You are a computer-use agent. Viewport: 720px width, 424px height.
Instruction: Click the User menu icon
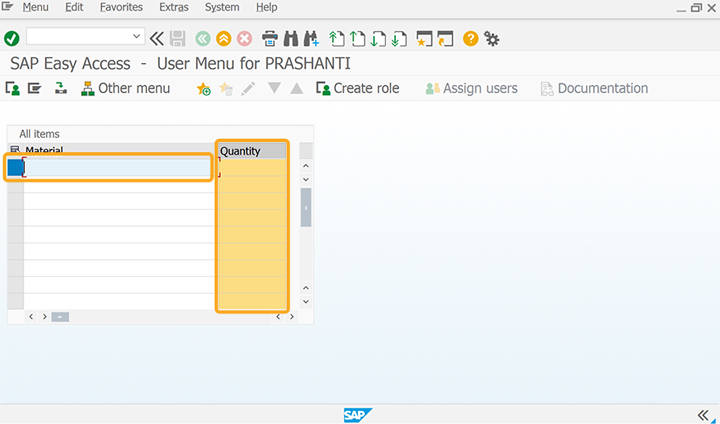coord(12,88)
